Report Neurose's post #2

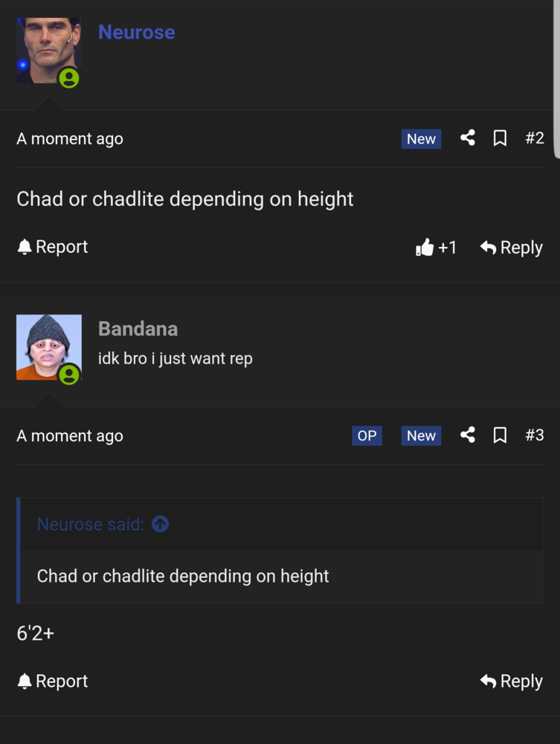[x=53, y=247]
